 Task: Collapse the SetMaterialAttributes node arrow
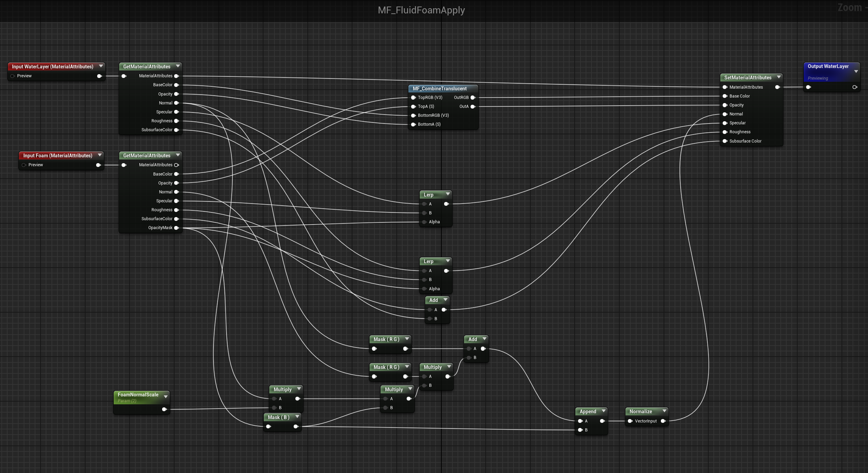779,77
